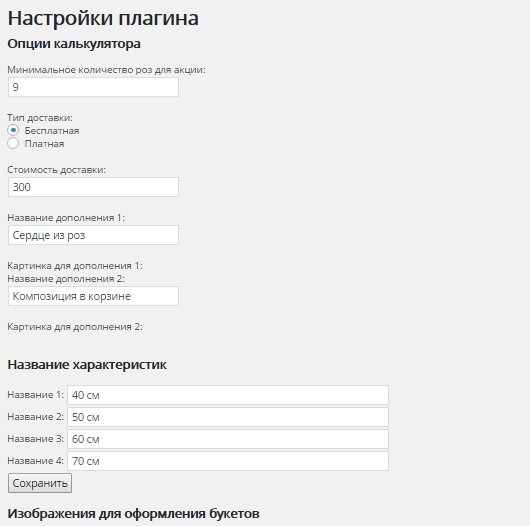Focus the minimum roses field containing 9

93,87
